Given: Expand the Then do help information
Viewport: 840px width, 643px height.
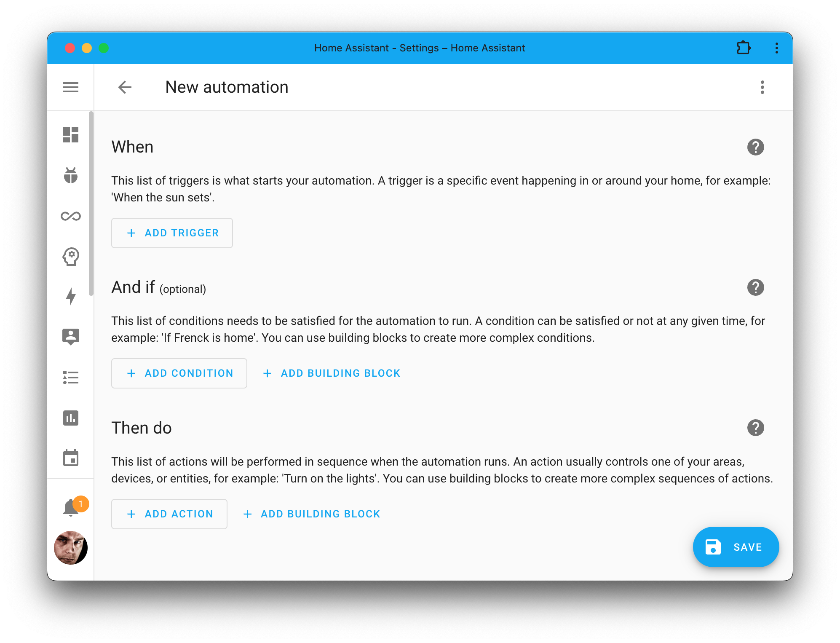Looking at the screenshot, I should pos(755,428).
